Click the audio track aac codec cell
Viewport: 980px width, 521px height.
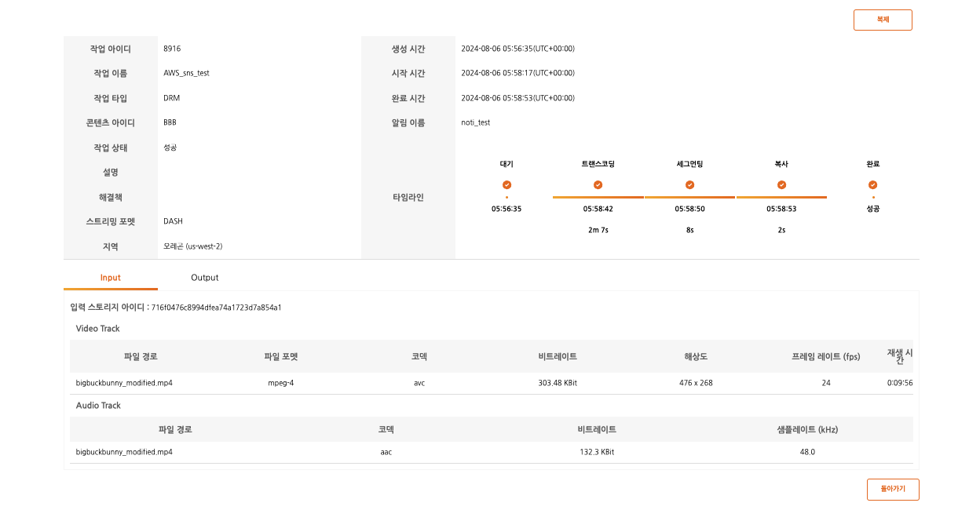click(x=386, y=453)
